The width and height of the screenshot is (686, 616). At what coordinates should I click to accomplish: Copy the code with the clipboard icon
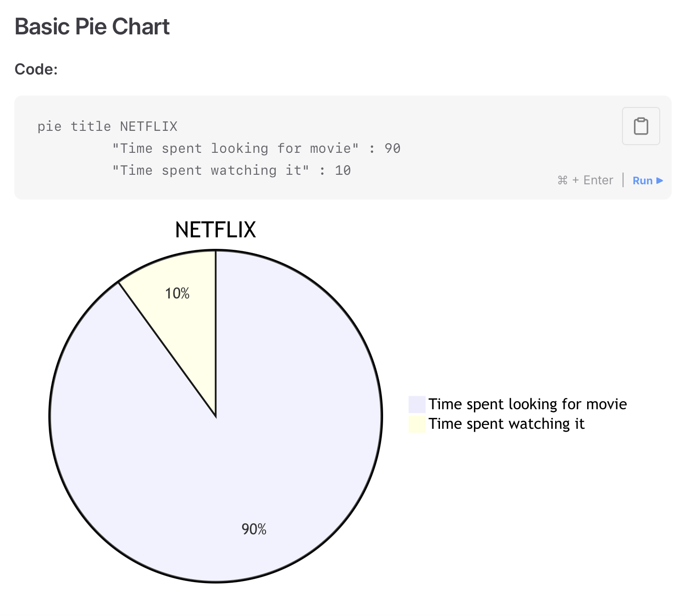click(x=641, y=126)
